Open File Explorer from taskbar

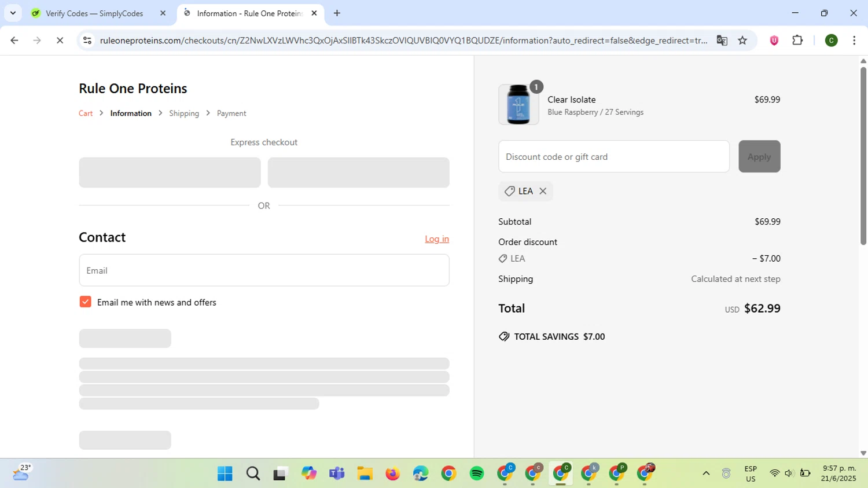click(x=365, y=474)
